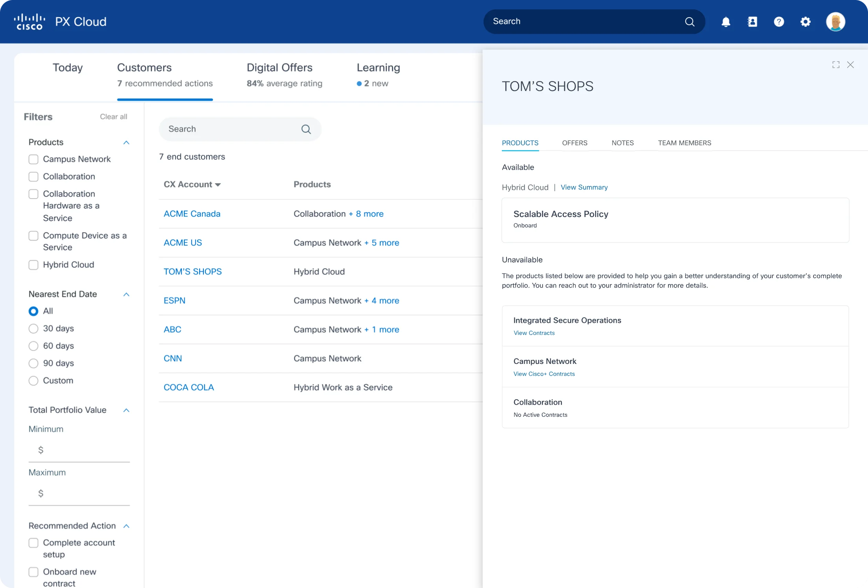Click the Minimum portfolio value field

coord(79,450)
